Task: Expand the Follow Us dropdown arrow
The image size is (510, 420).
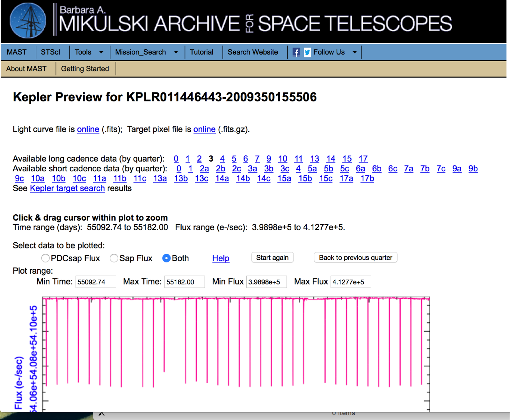Action: click(x=355, y=52)
